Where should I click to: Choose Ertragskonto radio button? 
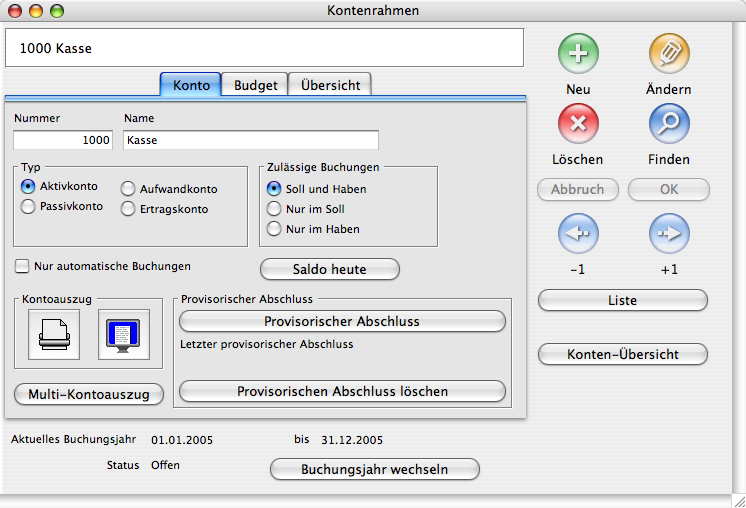pyautogui.click(x=128, y=209)
